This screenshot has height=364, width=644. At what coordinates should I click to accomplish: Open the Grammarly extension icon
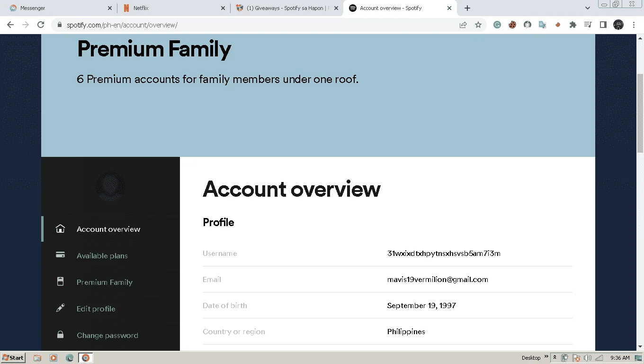coord(497,25)
